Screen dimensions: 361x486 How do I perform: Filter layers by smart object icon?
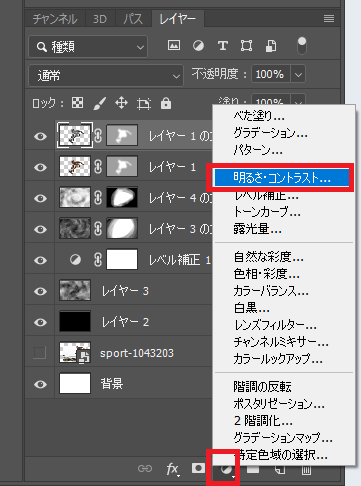click(271, 46)
